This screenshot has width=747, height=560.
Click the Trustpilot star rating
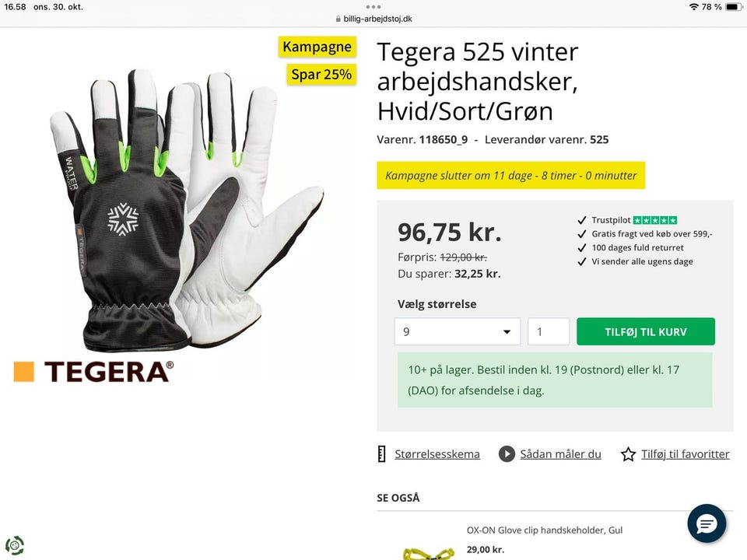point(655,220)
